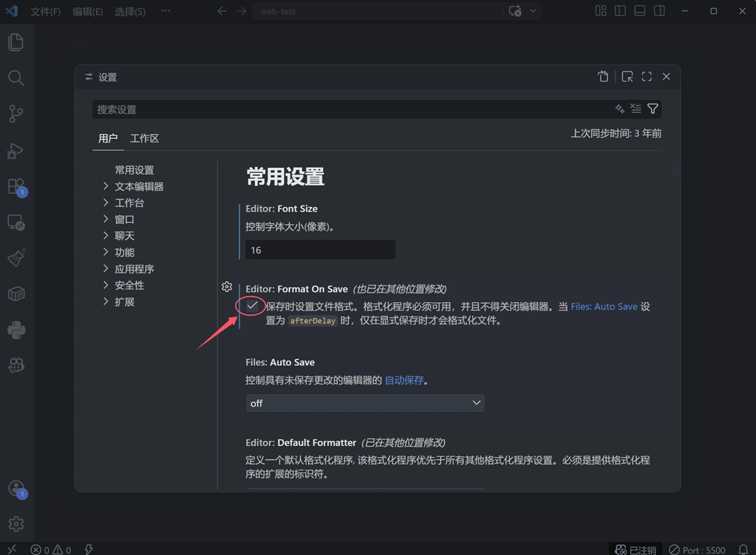Toggle the bottom panel layout icon
Screen dimensions: 756x555
[x=640, y=11]
